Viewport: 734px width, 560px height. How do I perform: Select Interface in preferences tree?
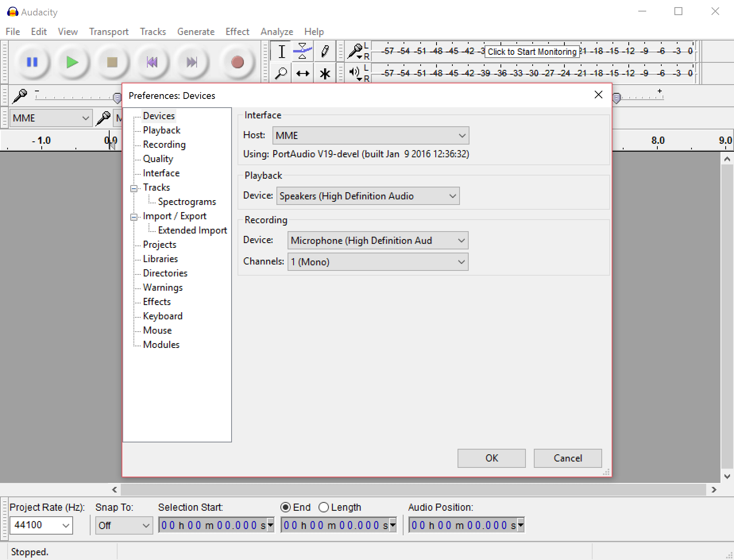[x=161, y=173]
